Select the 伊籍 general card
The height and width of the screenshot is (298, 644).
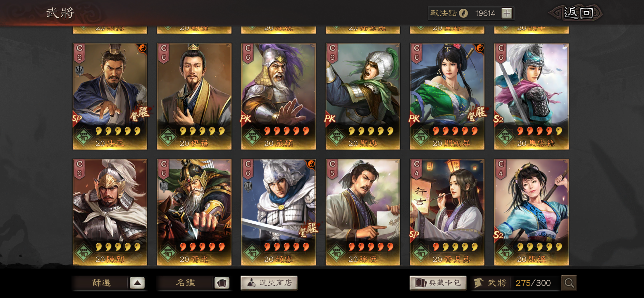click(194, 97)
